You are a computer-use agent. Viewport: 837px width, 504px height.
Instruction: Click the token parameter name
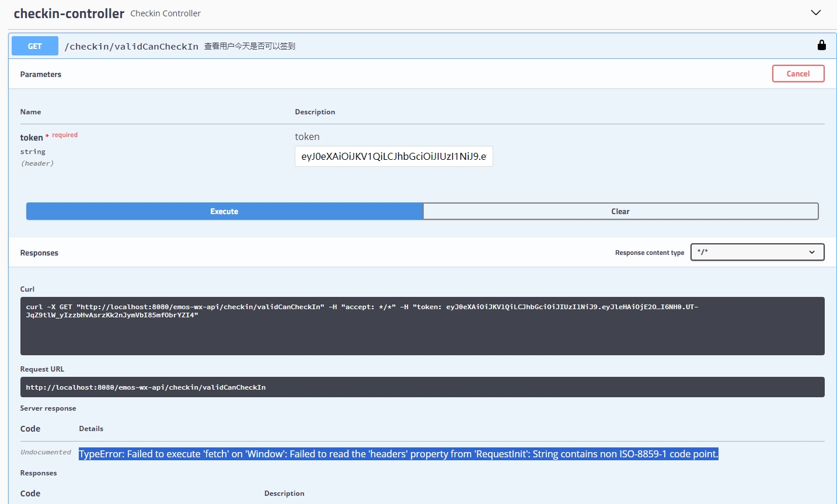[x=32, y=138]
